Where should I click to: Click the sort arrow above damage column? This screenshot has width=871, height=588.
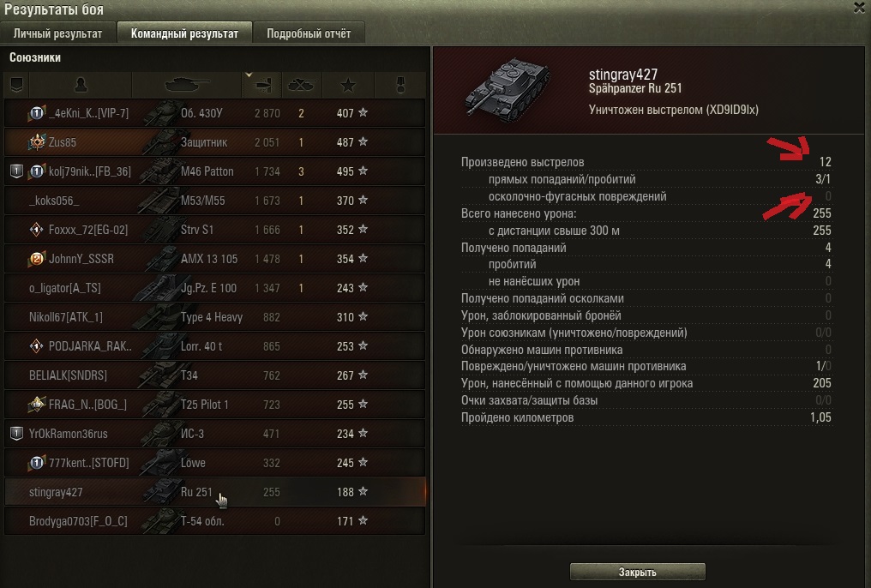point(249,75)
